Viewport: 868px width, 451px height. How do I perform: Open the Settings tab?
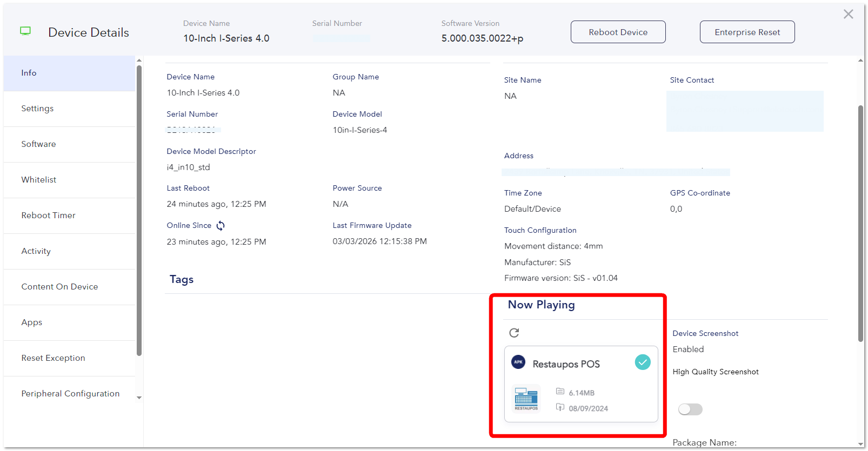69,109
